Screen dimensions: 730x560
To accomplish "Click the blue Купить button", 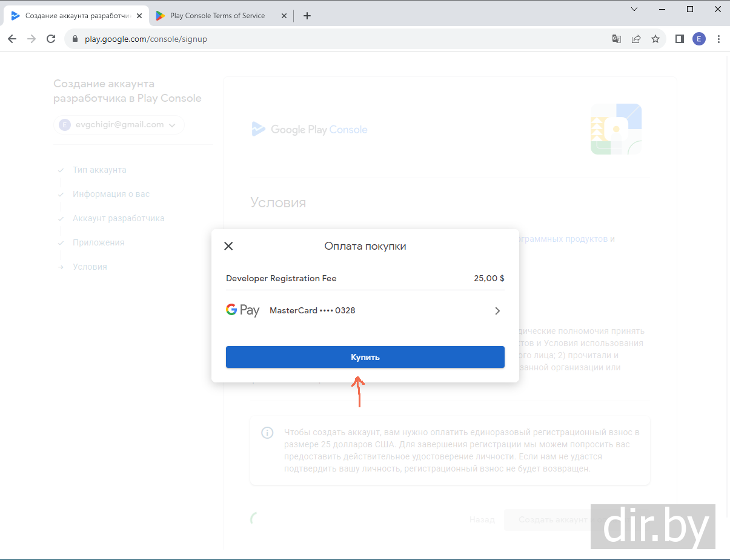I will coord(365,357).
